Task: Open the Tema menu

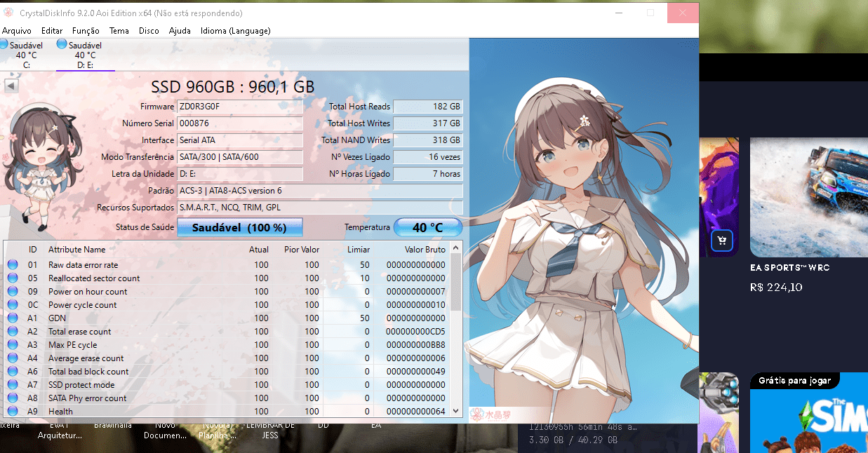Action: pos(119,30)
